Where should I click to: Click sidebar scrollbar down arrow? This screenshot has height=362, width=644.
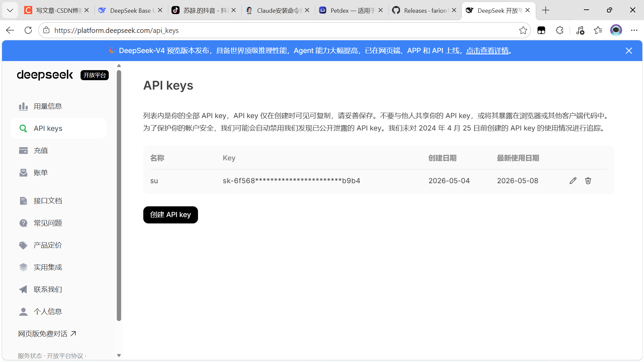(x=119, y=355)
